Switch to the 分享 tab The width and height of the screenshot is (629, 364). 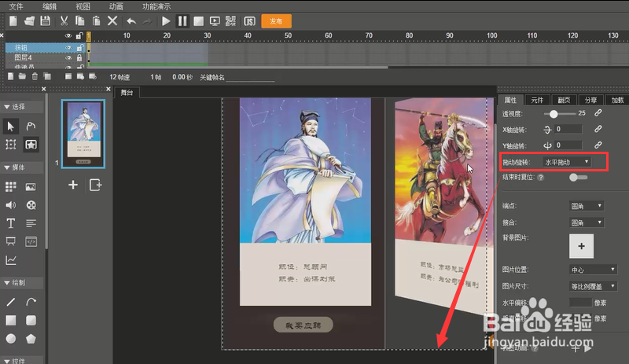pyautogui.click(x=590, y=100)
